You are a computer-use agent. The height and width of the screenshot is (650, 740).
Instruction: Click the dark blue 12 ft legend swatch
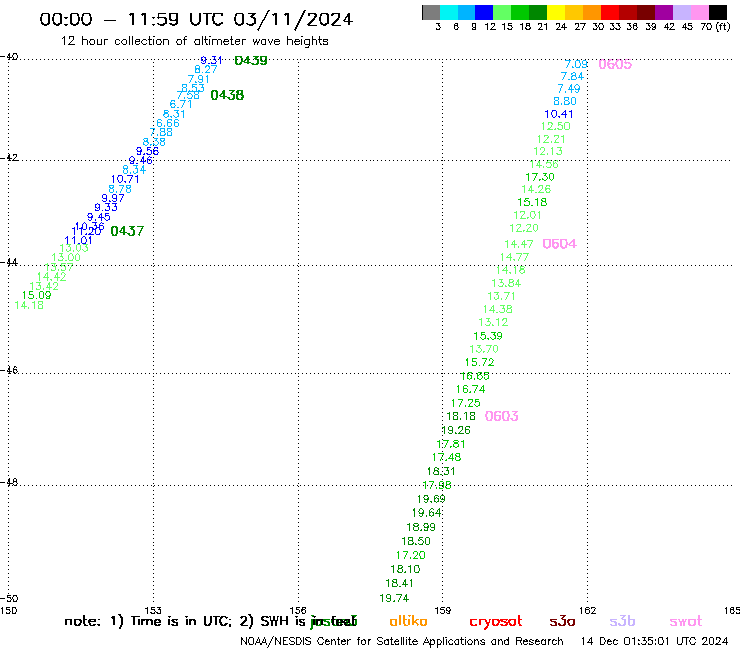click(x=485, y=13)
